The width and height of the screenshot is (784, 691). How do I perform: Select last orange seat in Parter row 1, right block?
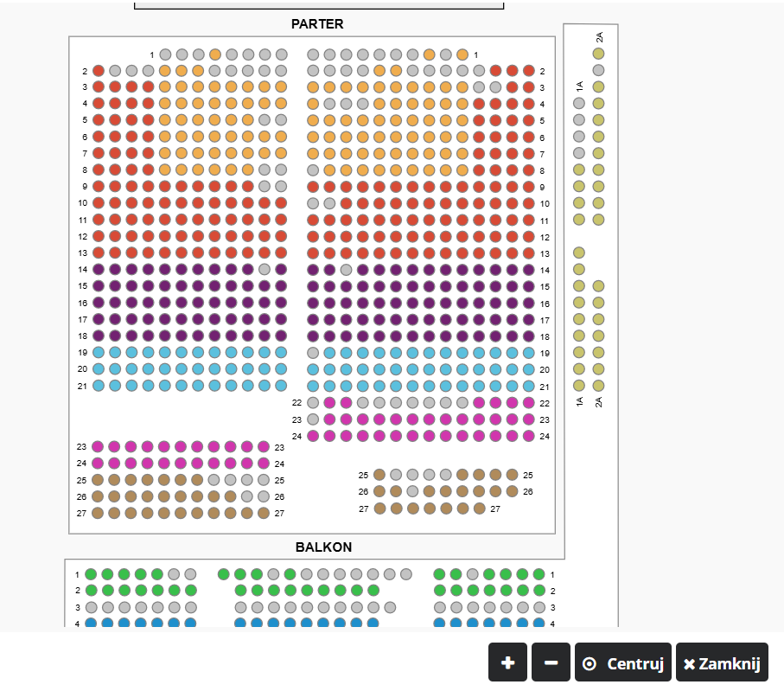click(x=462, y=54)
